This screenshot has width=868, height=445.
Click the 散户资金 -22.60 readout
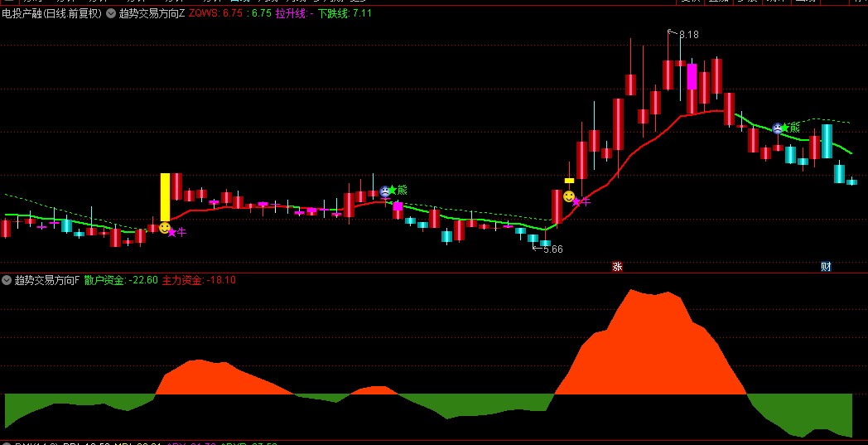(121, 280)
